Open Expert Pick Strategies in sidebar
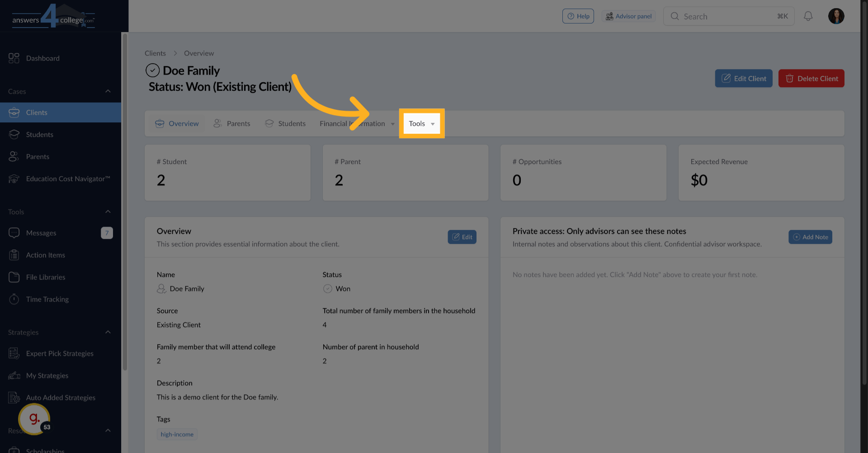Image resolution: width=868 pixels, height=453 pixels. tap(60, 354)
